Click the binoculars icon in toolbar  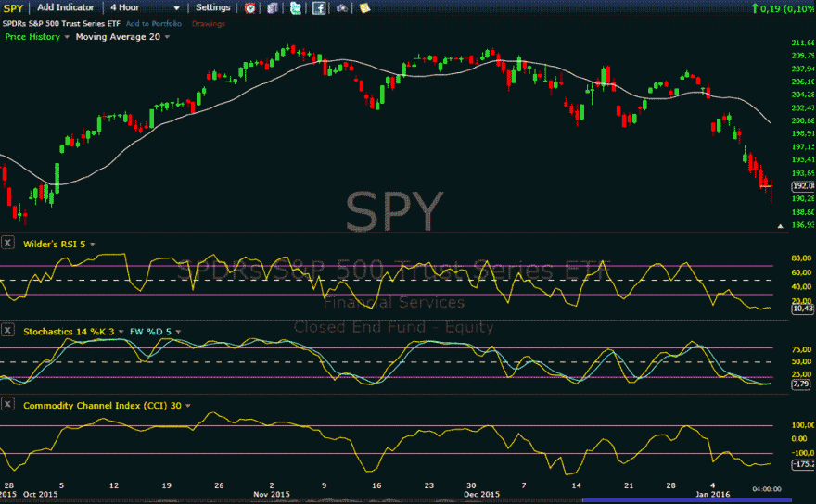click(342, 7)
